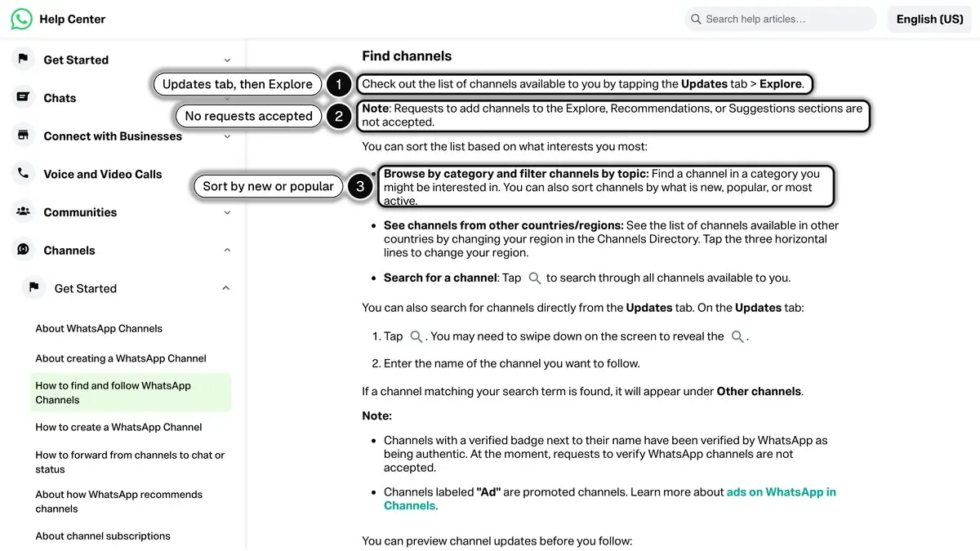Image resolution: width=980 pixels, height=551 pixels.
Task: Open About creating a WhatsApp Channel article
Action: (x=121, y=358)
